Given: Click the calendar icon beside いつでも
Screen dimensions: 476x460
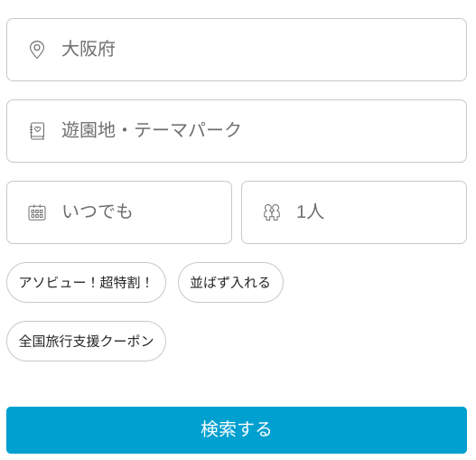Looking at the screenshot, I should click(x=37, y=212).
